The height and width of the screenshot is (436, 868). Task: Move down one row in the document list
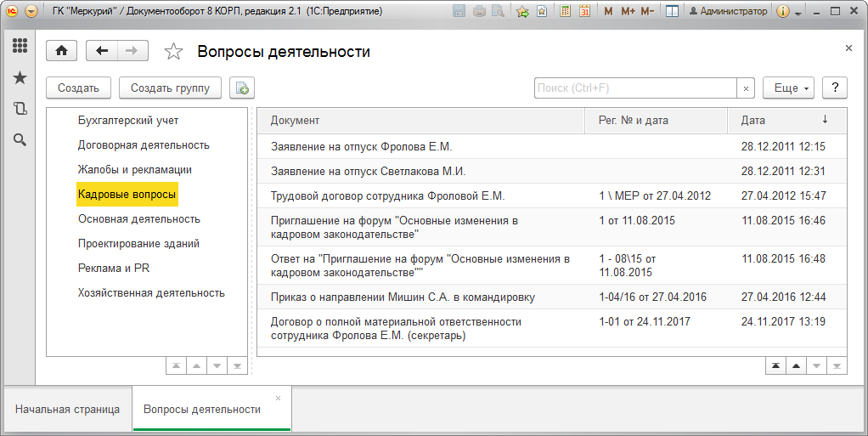[x=816, y=365]
